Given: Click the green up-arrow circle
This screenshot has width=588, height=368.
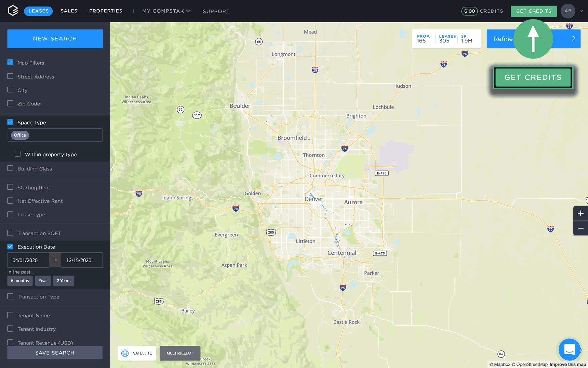Looking at the screenshot, I should (533, 39).
